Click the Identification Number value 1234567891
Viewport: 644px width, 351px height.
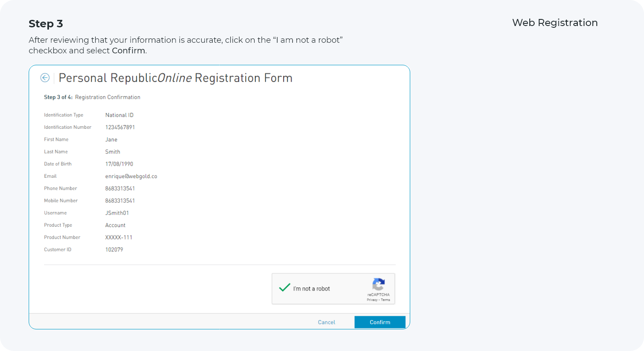tap(120, 127)
